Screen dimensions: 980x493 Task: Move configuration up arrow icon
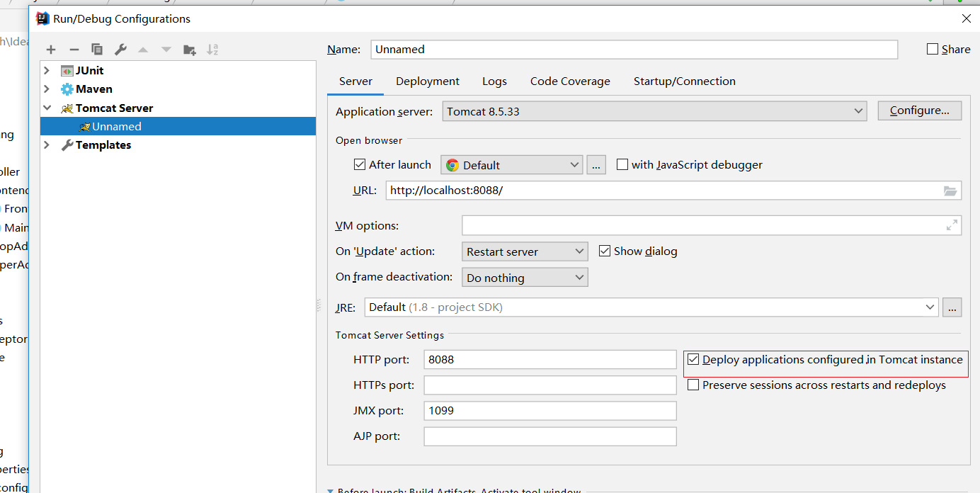143,50
